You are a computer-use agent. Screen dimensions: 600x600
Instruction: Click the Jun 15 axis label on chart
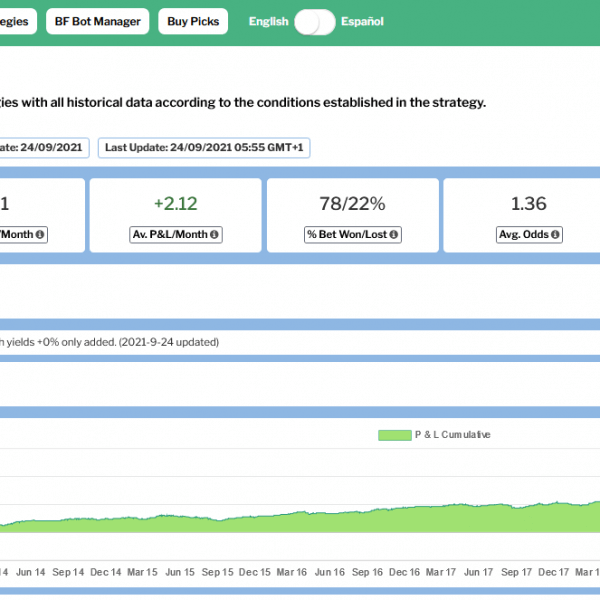[x=180, y=572]
